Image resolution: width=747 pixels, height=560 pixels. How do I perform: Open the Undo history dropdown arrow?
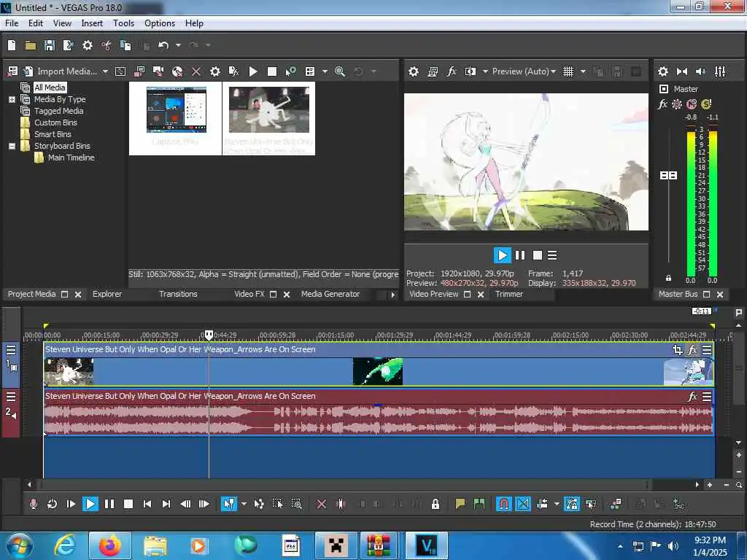point(178,45)
